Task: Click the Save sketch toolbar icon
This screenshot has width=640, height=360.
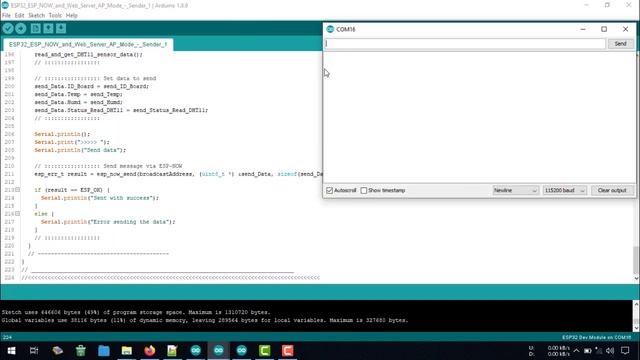Action: coord(61,28)
